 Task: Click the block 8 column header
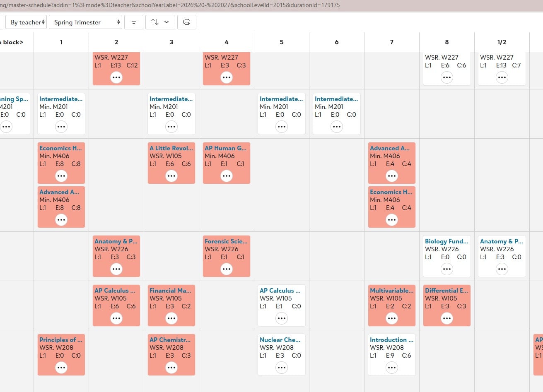pos(447,42)
